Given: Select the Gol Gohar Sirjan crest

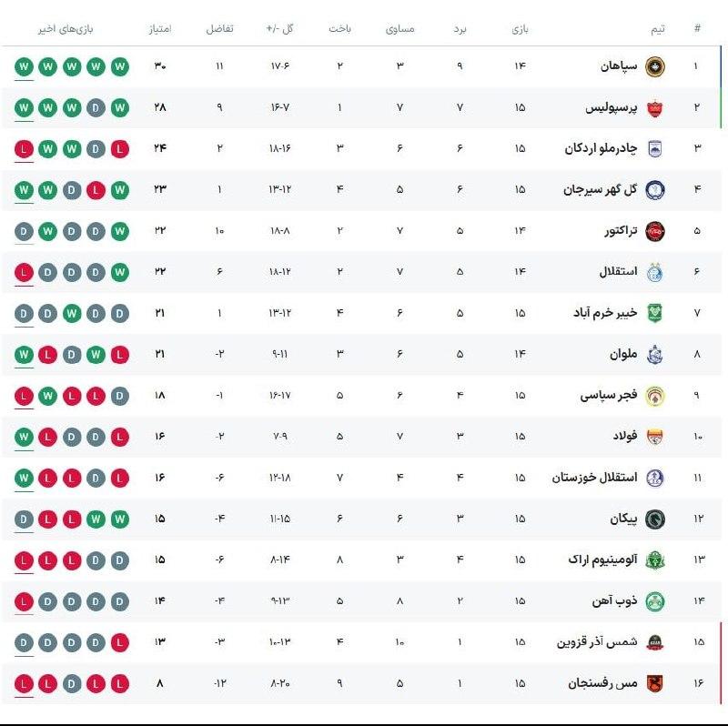Looking at the screenshot, I should pos(654,190).
